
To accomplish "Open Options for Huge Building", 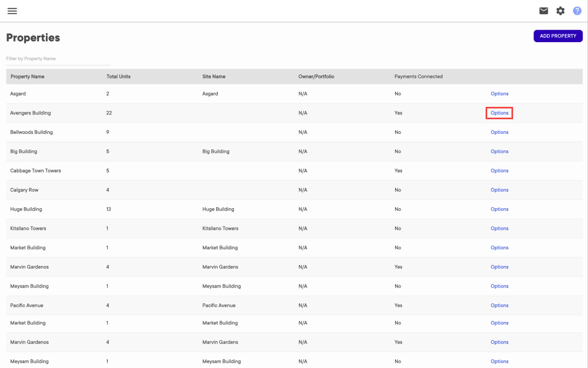I will [x=499, y=209].
